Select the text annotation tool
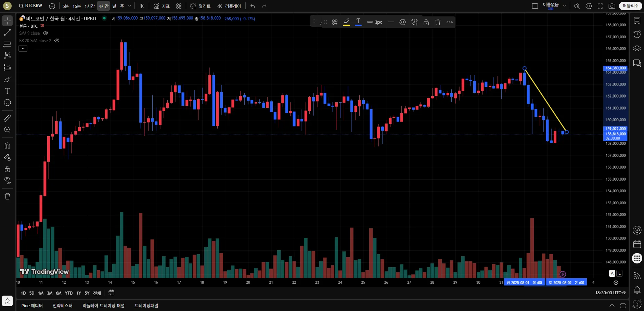Image resolution: width=644 pixels, height=311 pixels. [7, 91]
